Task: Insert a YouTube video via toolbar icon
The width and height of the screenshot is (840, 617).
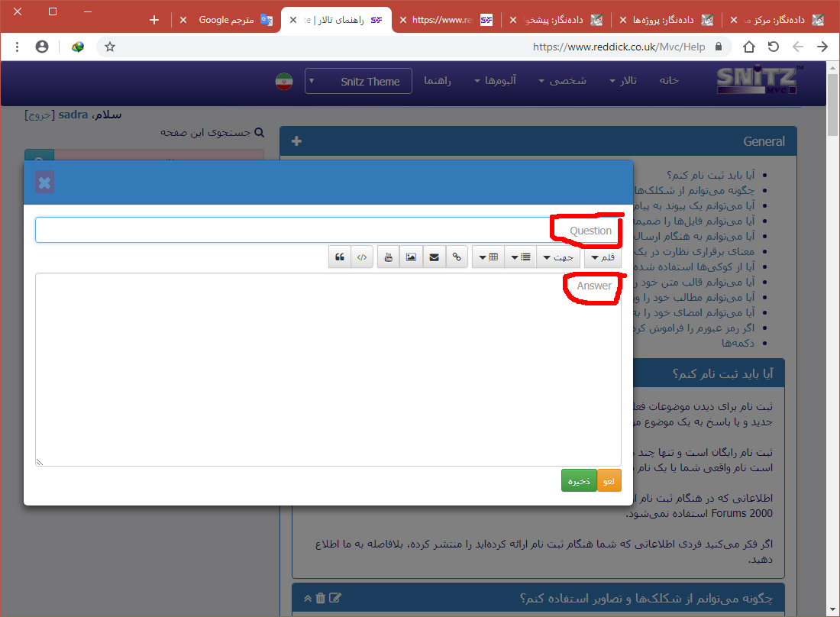Action: 389,257
